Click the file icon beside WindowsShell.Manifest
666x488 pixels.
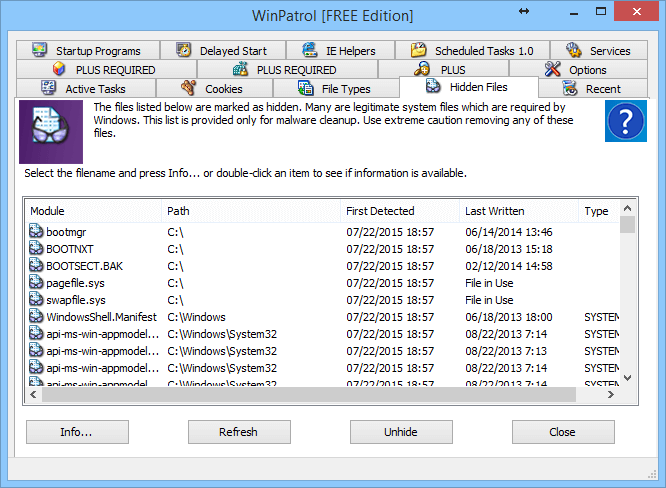(x=36, y=316)
